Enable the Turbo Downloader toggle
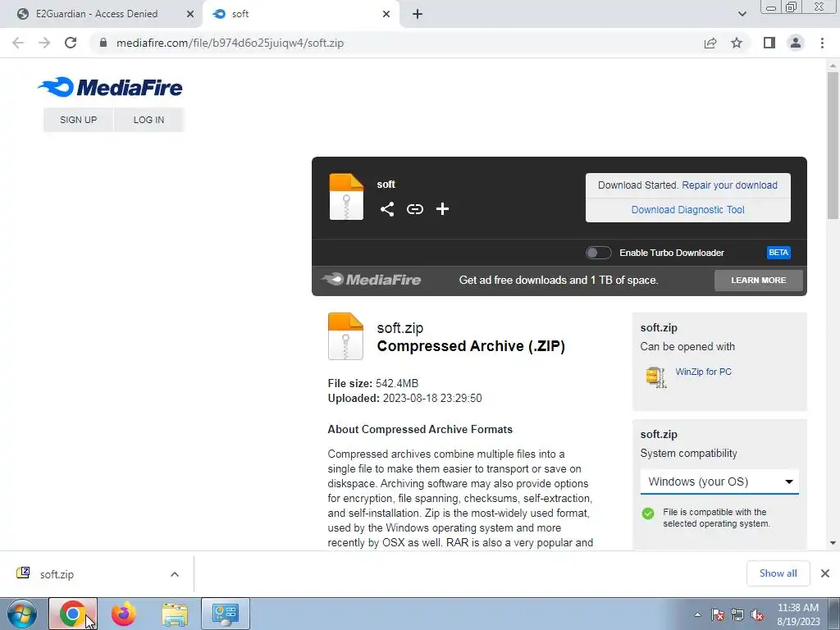This screenshot has width=840, height=630. click(x=598, y=253)
